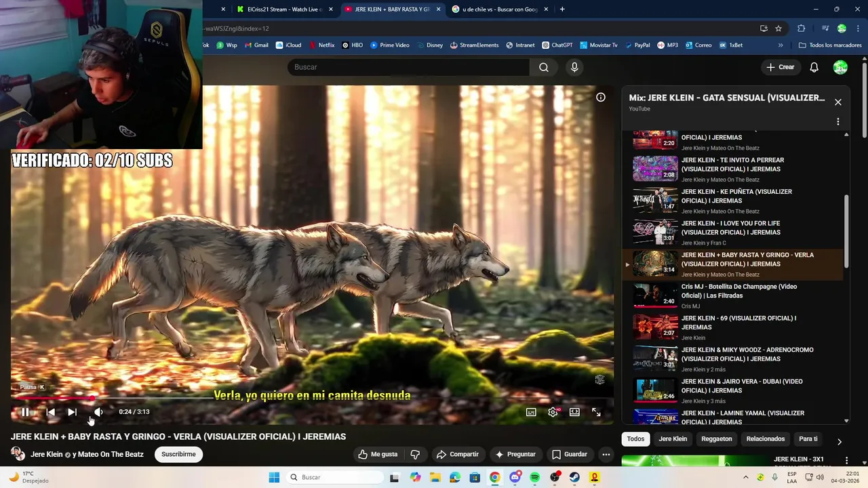Viewport: 868px width, 488px height.
Task: Select the Para ti filter chip
Action: tap(808, 439)
